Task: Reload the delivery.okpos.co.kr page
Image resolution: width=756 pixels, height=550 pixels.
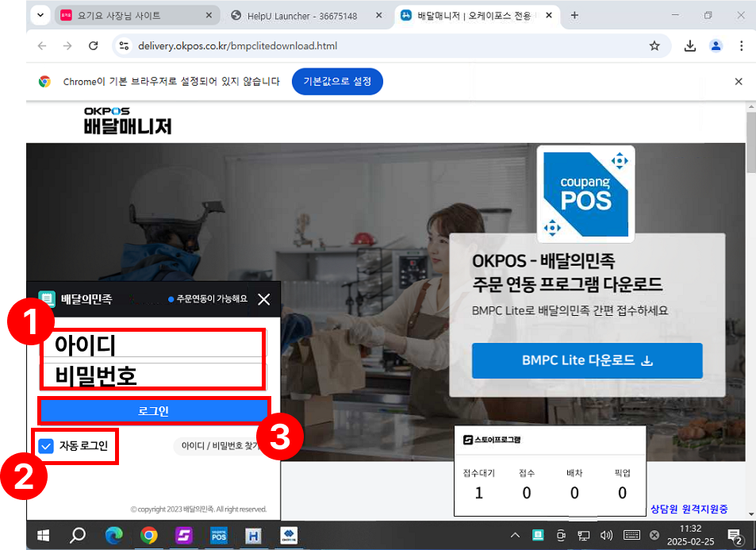Action: pyautogui.click(x=93, y=46)
